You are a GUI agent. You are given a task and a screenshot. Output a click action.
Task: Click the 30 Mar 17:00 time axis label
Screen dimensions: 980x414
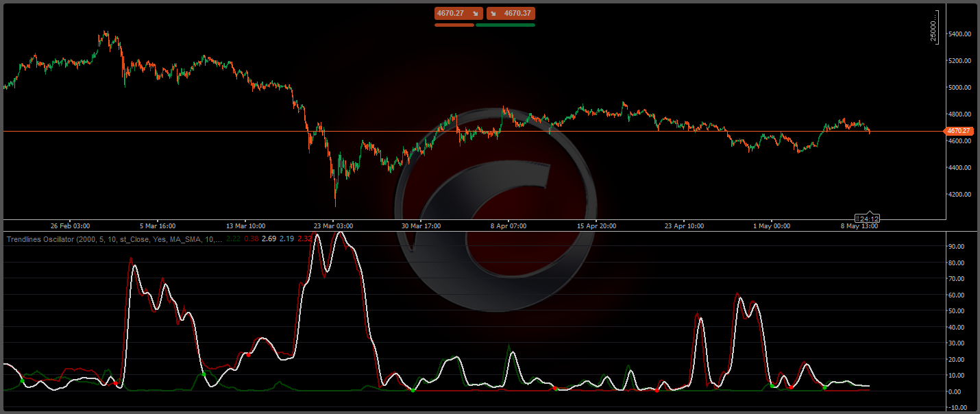click(x=421, y=226)
